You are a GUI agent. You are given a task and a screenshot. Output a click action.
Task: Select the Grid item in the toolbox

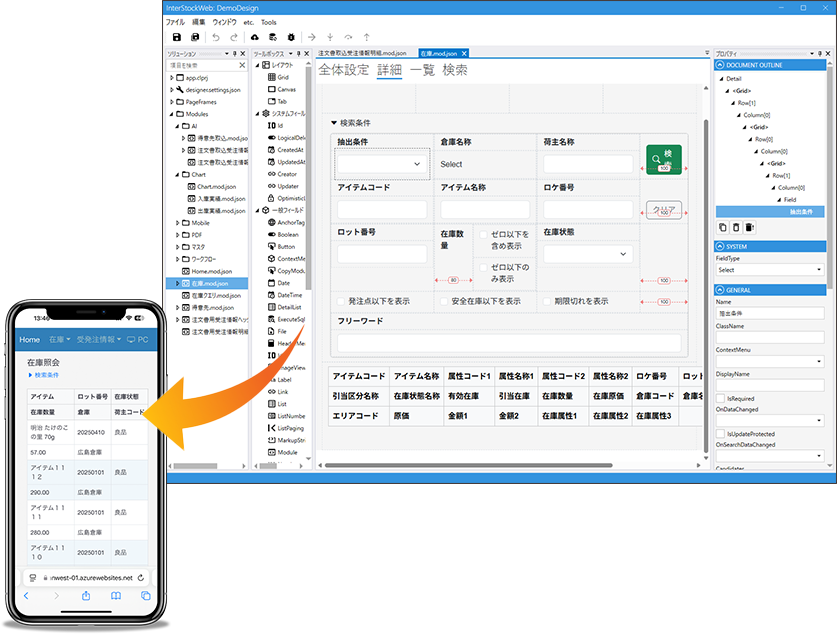pos(282,76)
